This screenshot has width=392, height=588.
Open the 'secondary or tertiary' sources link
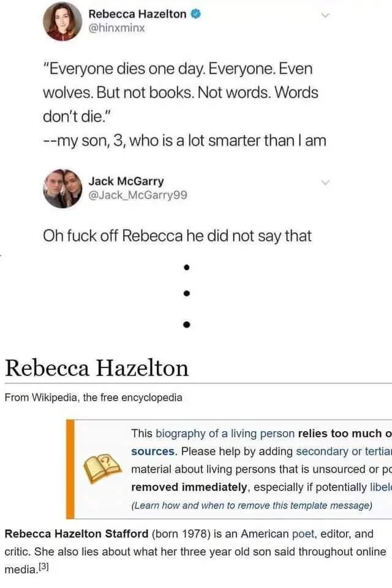tap(344, 451)
